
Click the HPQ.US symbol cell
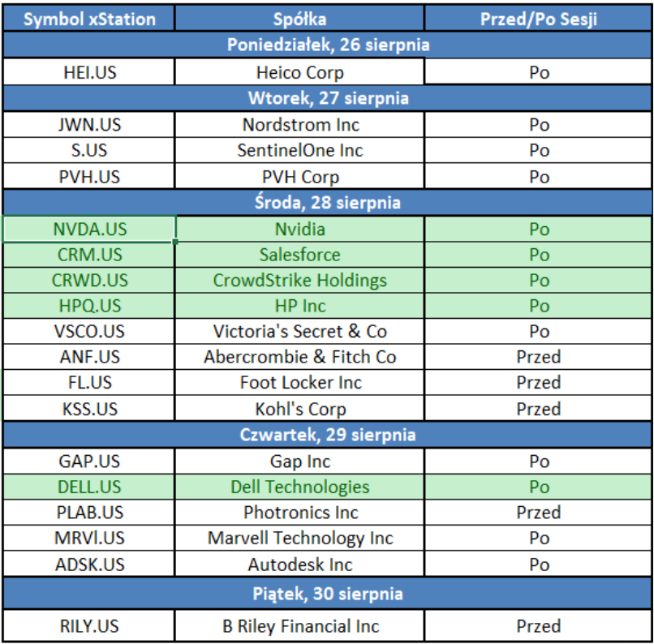[89, 306]
